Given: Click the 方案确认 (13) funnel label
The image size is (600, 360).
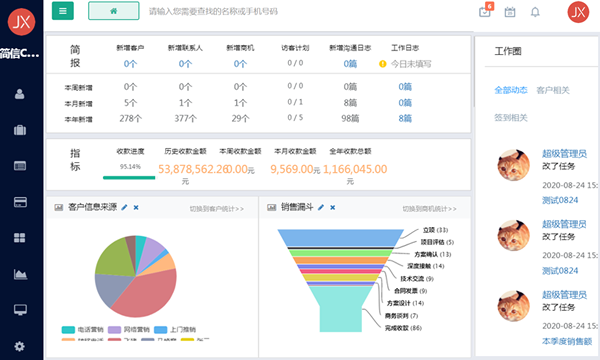Looking at the screenshot, I should [432, 254].
